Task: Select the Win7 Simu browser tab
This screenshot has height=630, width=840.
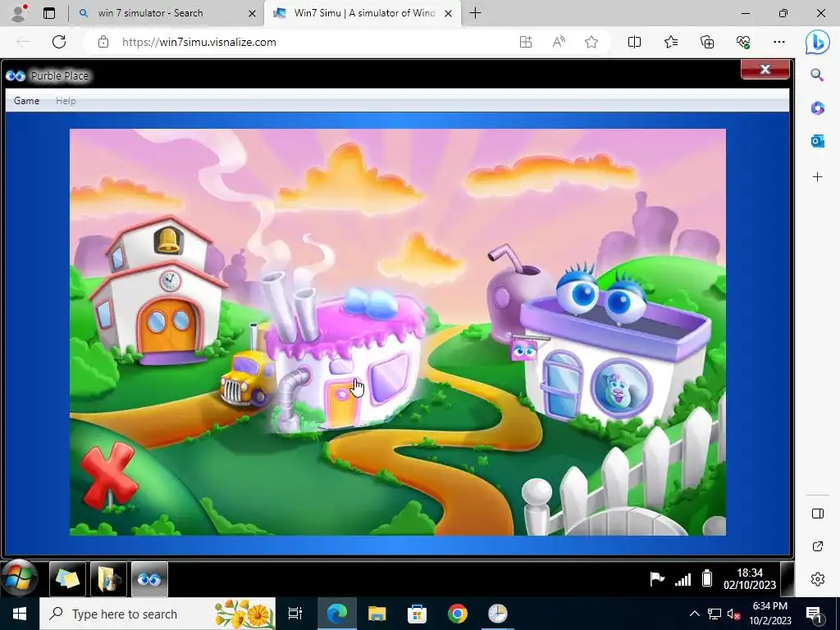Action: click(364, 13)
